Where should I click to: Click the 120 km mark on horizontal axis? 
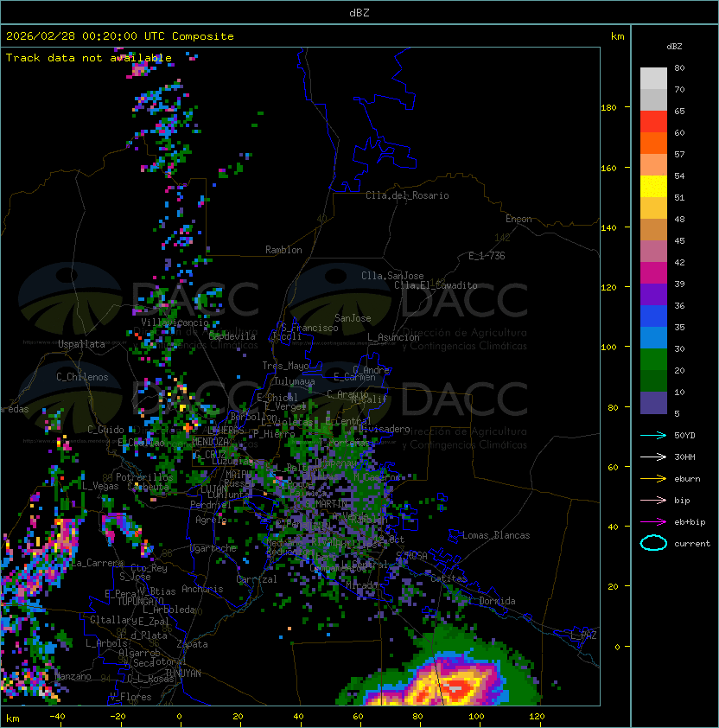click(x=537, y=717)
